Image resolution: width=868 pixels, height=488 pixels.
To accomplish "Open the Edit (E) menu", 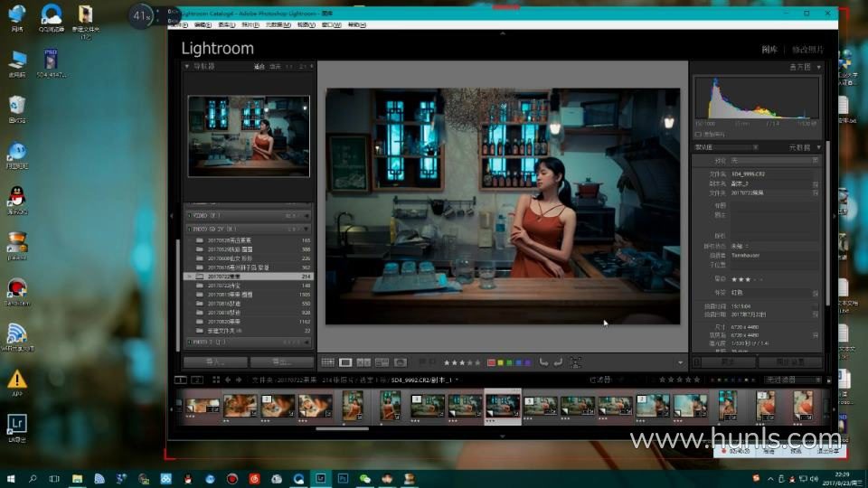I will click(203, 25).
